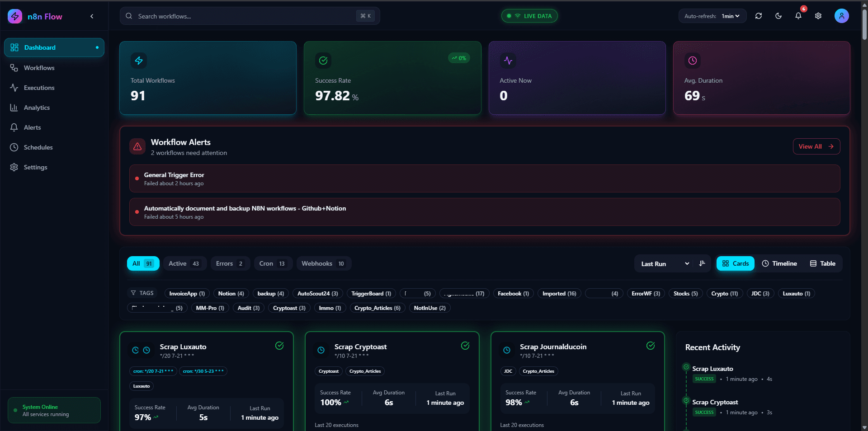This screenshot has width=868, height=431.
Task: Open the Executions panel from the sidebar
Action: point(39,88)
